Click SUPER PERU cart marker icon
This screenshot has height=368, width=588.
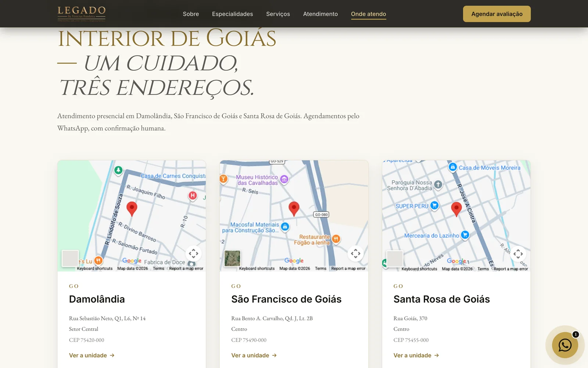[434, 205]
